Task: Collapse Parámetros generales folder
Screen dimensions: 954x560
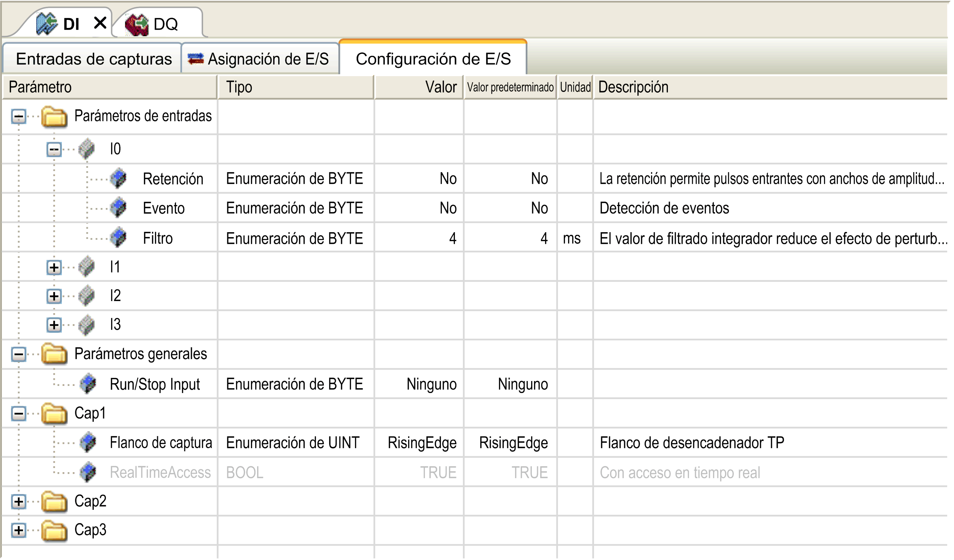Action: click(x=18, y=355)
